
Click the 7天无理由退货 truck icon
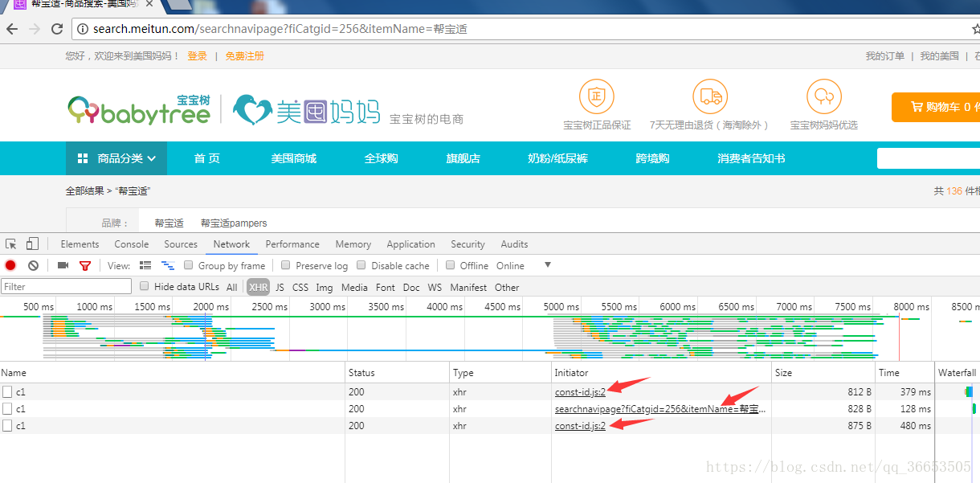pos(710,96)
